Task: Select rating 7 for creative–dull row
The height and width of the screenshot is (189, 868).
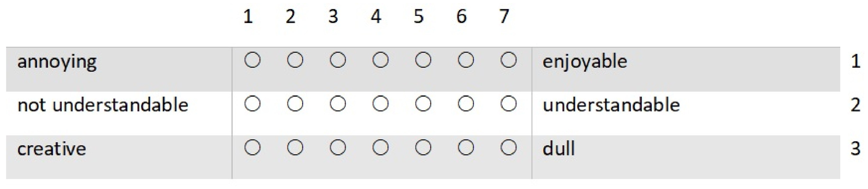Action: tap(508, 147)
